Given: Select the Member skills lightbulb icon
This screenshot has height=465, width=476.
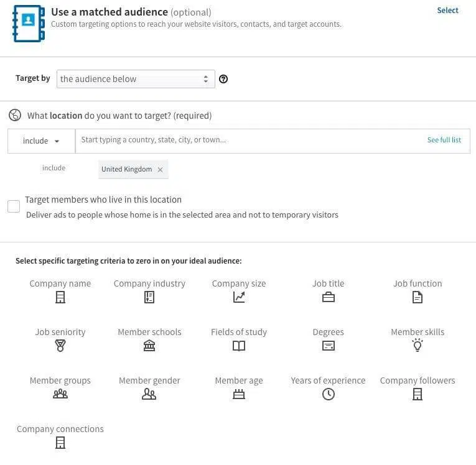Looking at the screenshot, I should pos(418,346).
